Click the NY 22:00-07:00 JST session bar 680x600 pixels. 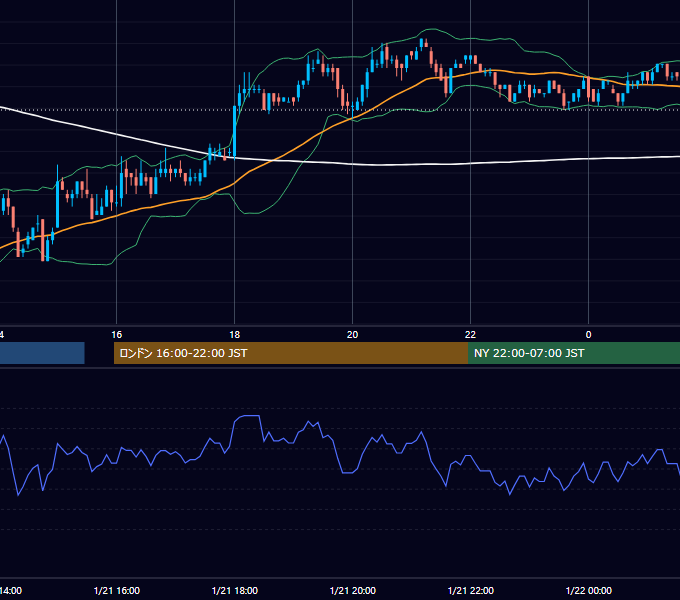(574, 353)
